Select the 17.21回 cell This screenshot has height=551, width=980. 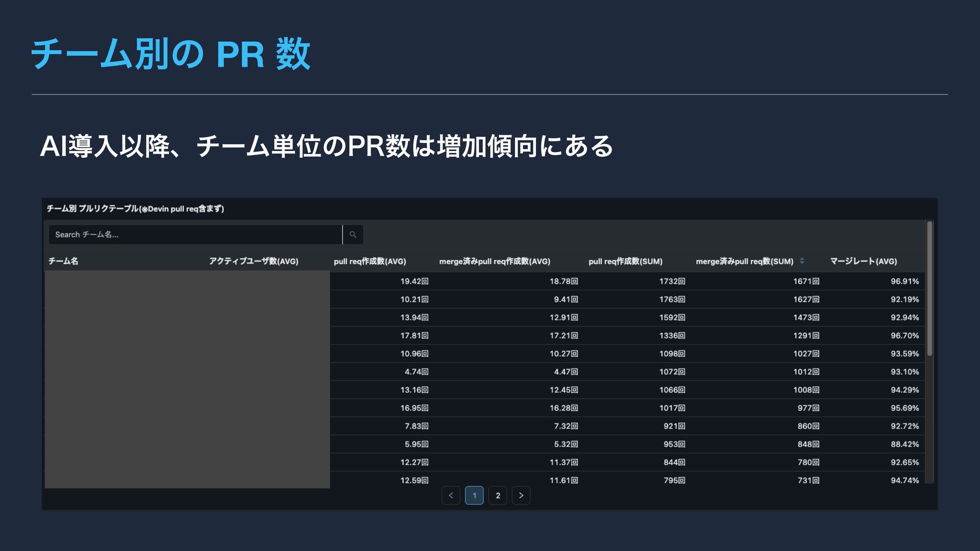pyautogui.click(x=564, y=336)
